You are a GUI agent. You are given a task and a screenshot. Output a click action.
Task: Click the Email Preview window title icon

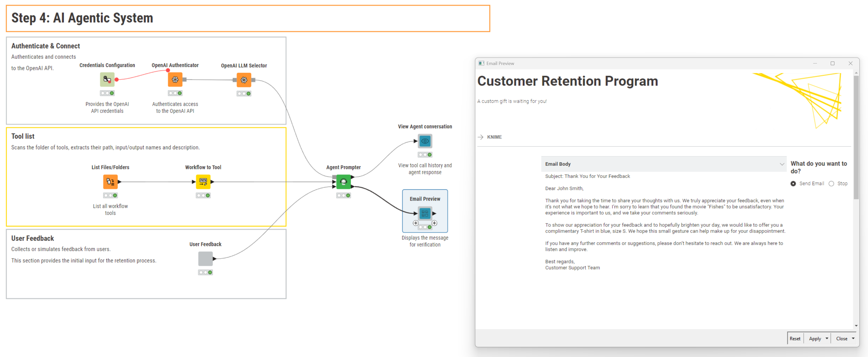click(481, 63)
